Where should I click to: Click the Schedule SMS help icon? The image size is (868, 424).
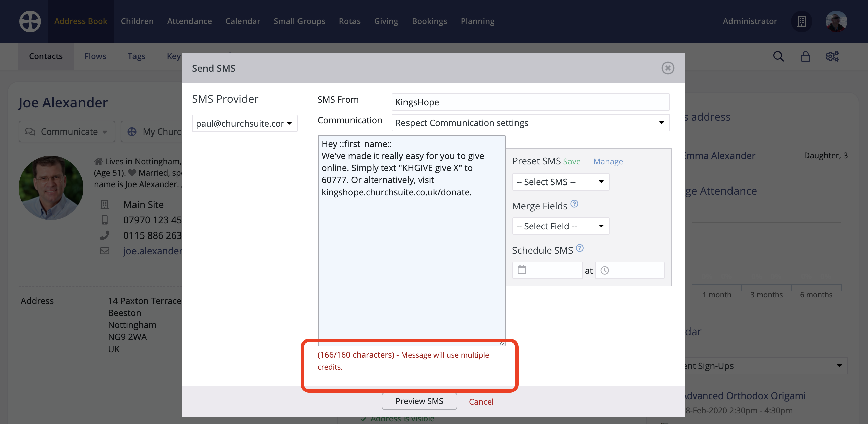[x=580, y=248]
